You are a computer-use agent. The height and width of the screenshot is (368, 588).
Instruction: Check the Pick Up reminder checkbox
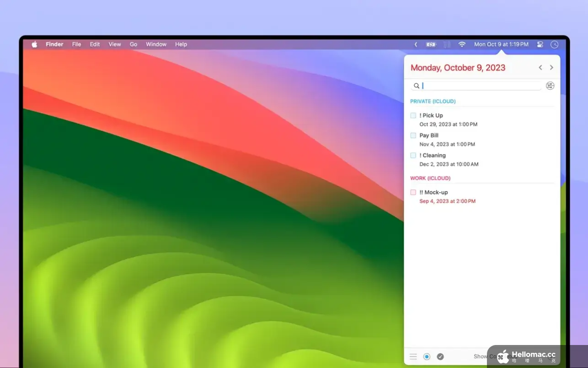[x=413, y=115]
